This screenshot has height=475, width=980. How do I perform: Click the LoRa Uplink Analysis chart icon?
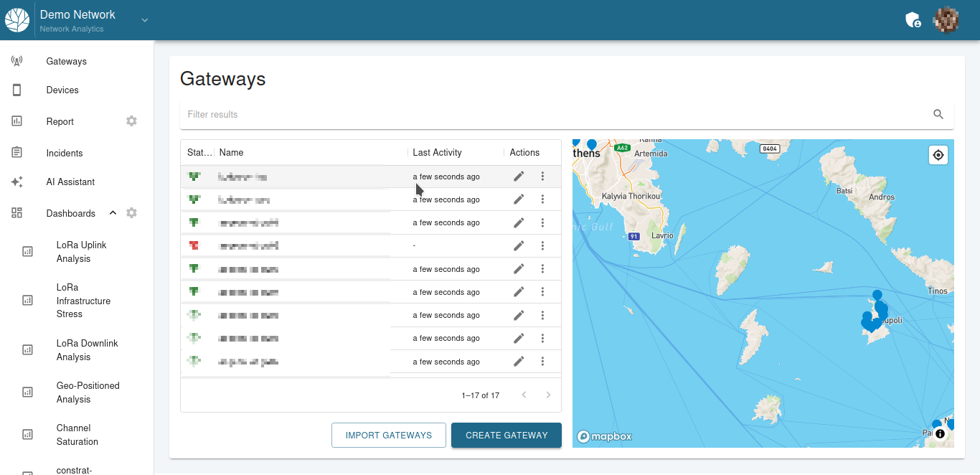click(x=27, y=252)
